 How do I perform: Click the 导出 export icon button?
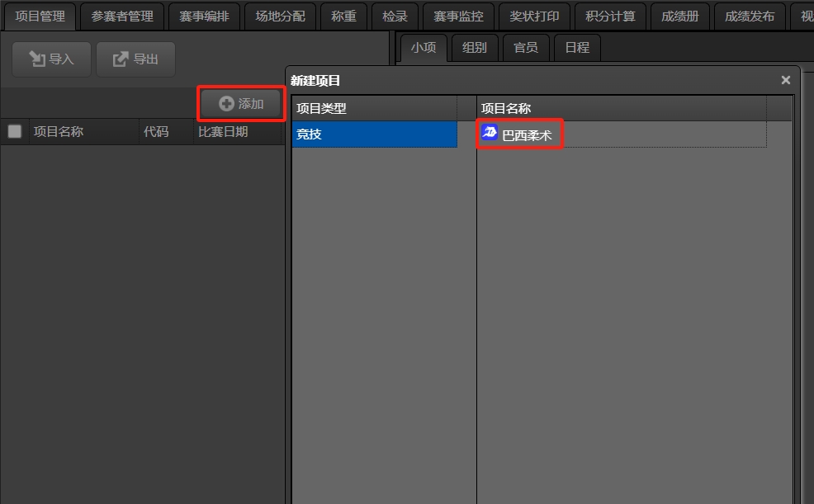click(135, 59)
